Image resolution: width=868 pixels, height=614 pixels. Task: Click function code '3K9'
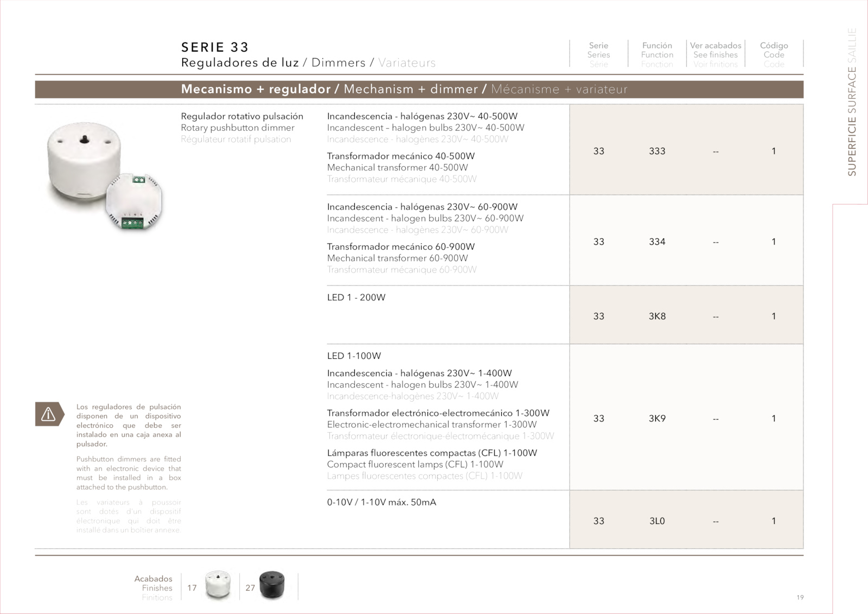(x=657, y=419)
